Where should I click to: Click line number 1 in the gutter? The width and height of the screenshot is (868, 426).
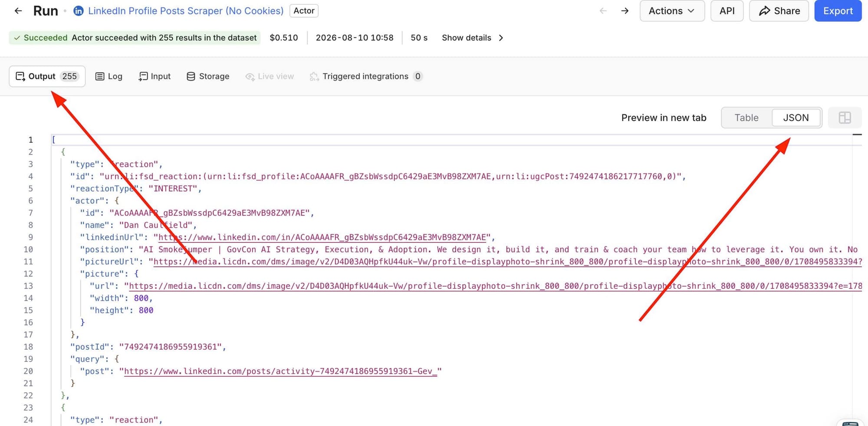30,140
